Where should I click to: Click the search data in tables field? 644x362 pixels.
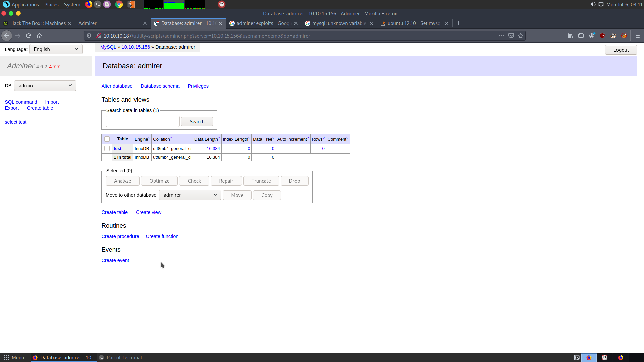(143, 121)
